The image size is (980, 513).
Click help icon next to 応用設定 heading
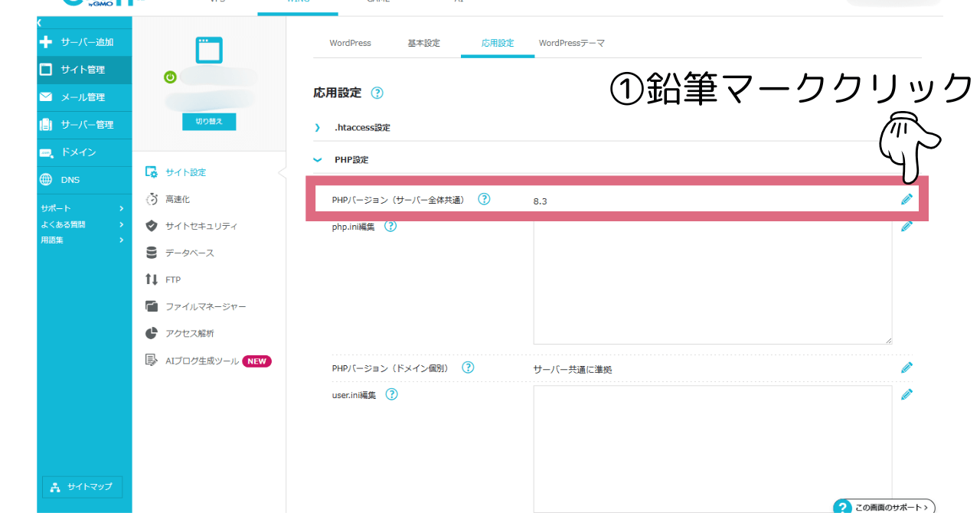coord(377,93)
